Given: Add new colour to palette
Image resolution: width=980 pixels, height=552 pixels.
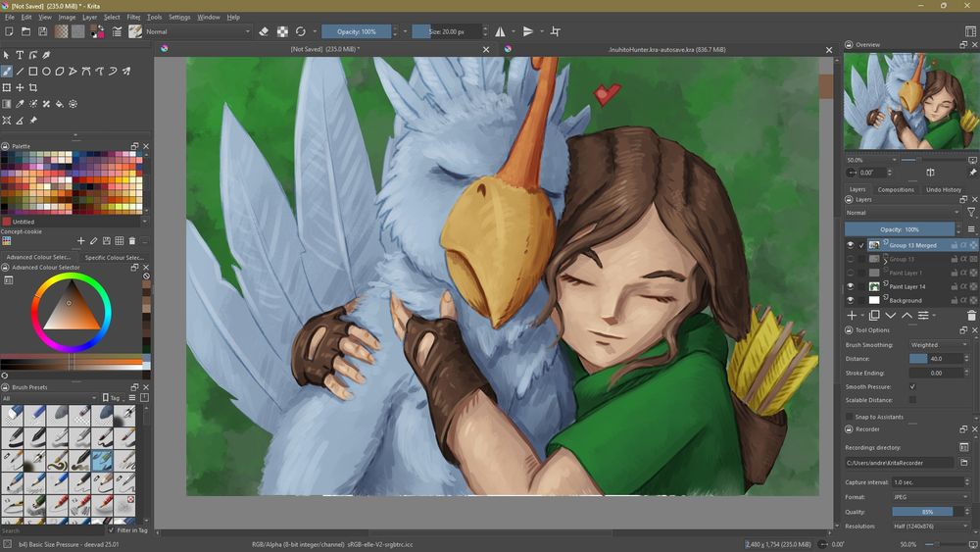Looking at the screenshot, I should pos(80,240).
